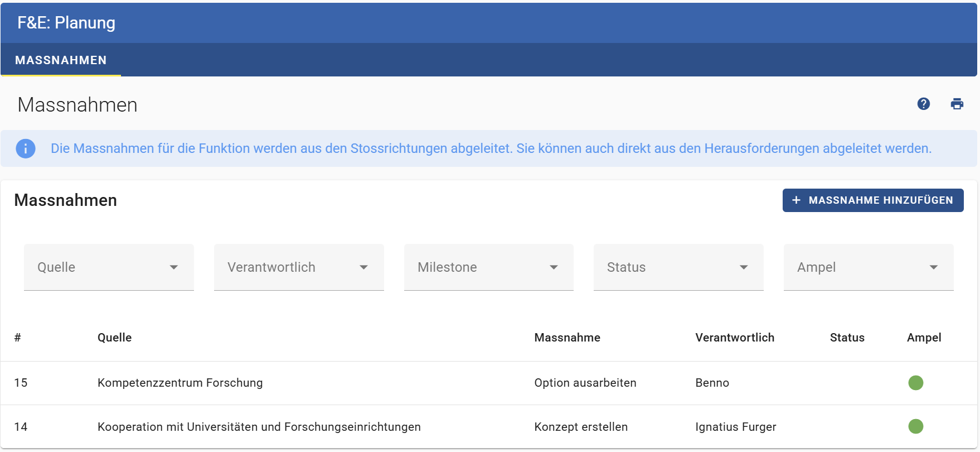980x452 pixels.
Task: Open the help question mark icon
Action: (x=924, y=104)
